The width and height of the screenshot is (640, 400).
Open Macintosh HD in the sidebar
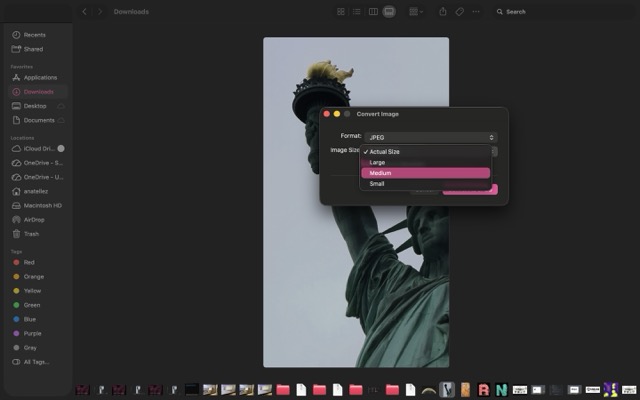tap(38, 206)
